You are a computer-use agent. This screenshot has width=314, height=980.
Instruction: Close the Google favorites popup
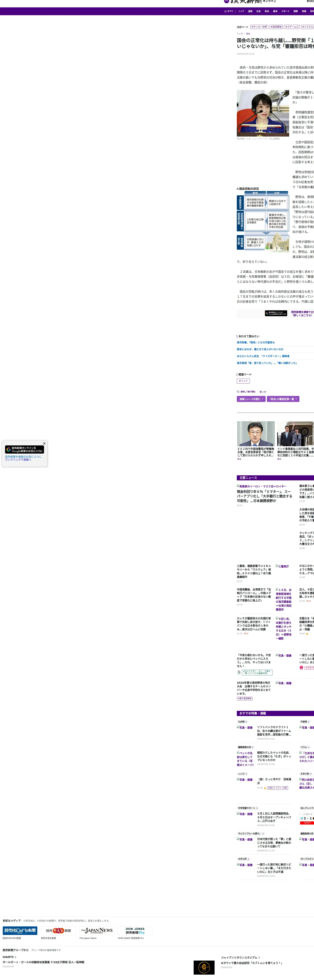44,443
